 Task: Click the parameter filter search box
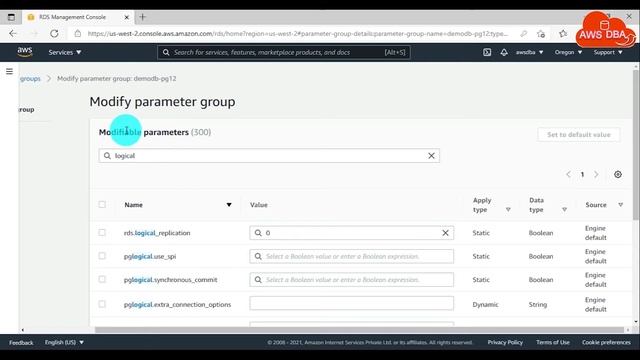click(x=269, y=156)
